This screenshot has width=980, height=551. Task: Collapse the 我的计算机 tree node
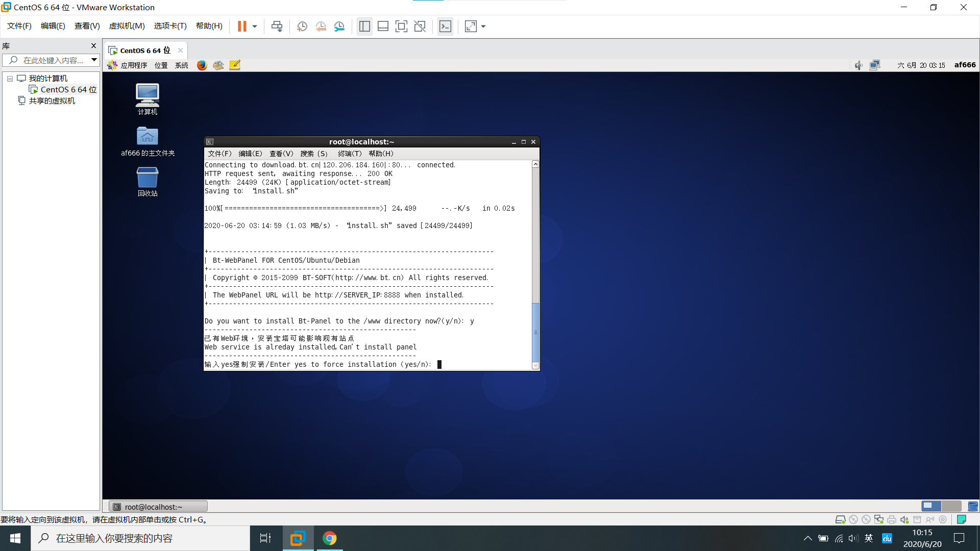tap(10, 79)
